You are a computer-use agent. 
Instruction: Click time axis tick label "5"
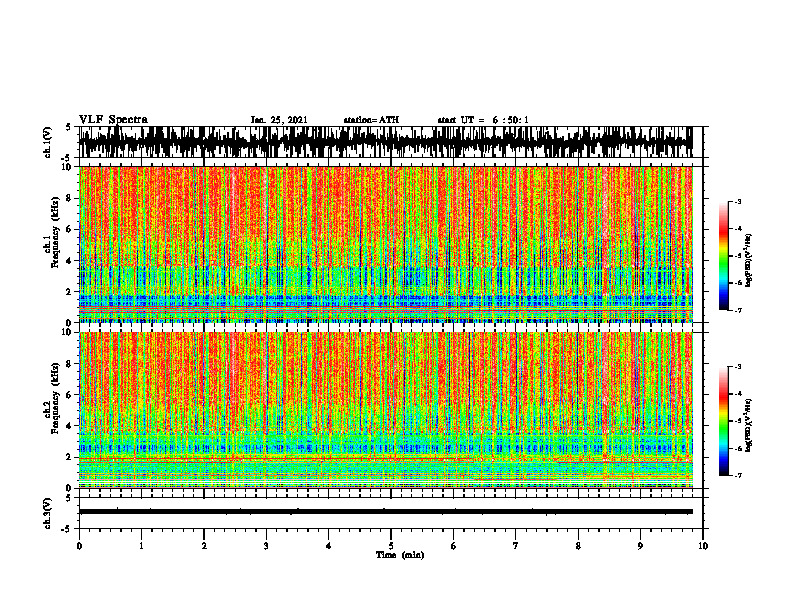[391, 546]
